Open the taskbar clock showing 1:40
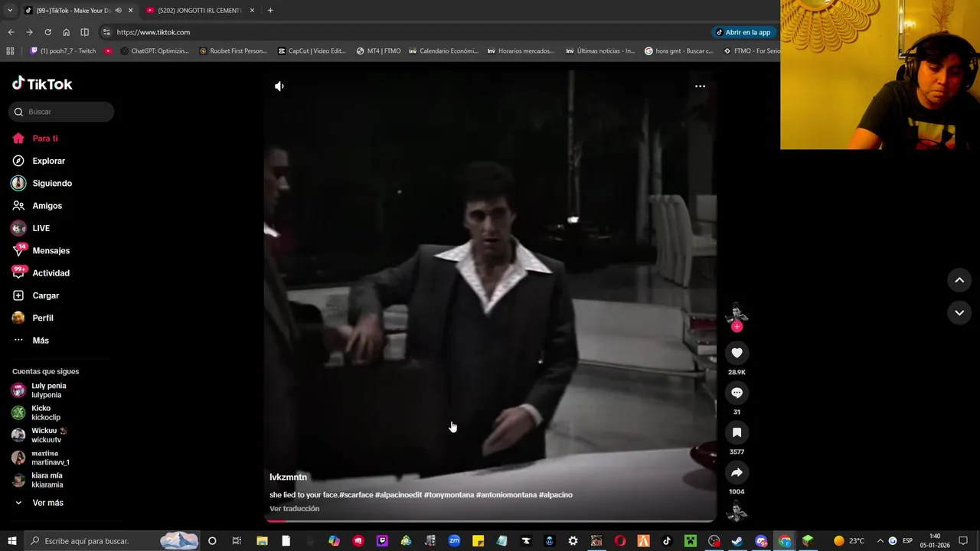980x551 pixels. 935,541
